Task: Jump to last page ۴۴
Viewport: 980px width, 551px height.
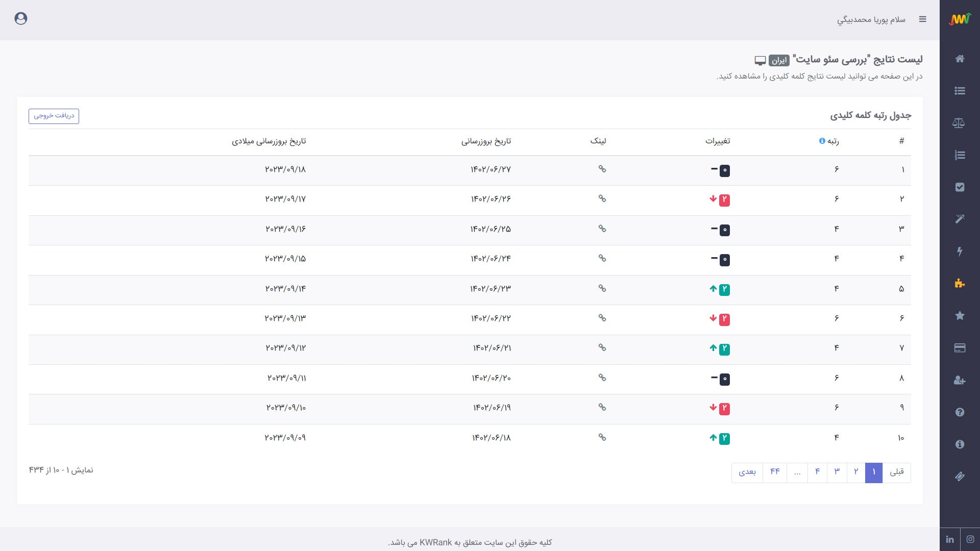Action: (x=775, y=472)
